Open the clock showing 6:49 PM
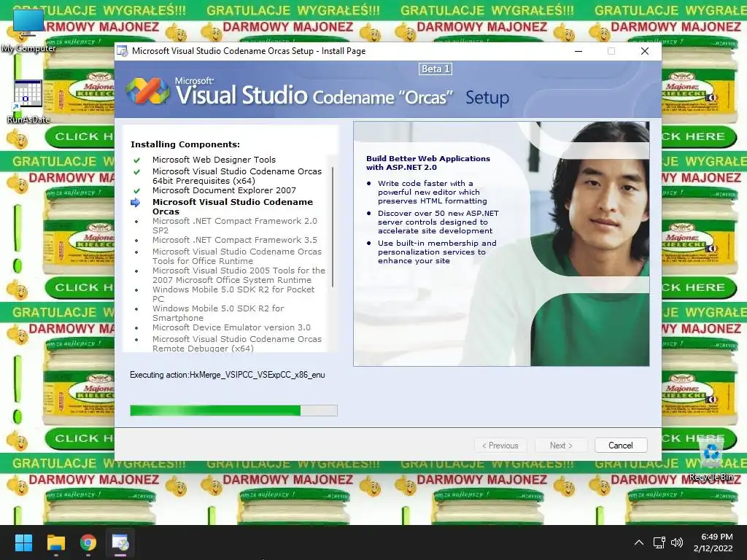Screen dimensions: 747x560 coord(713,542)
